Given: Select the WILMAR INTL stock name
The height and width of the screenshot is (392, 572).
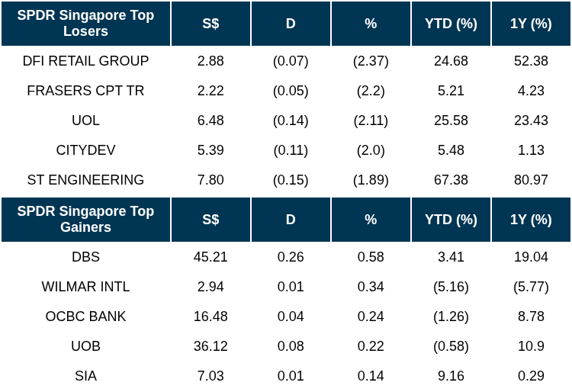Looking at the screenshot, I should point(85,287).
